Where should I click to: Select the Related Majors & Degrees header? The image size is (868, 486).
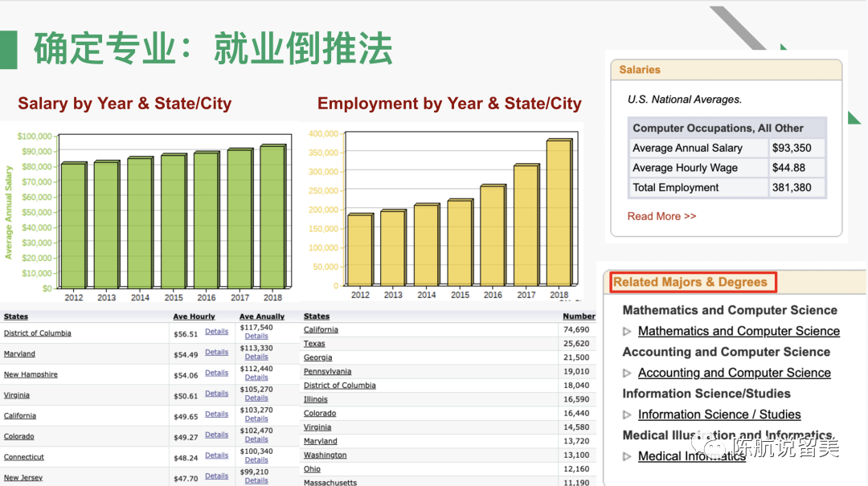[x=690, y=282]
